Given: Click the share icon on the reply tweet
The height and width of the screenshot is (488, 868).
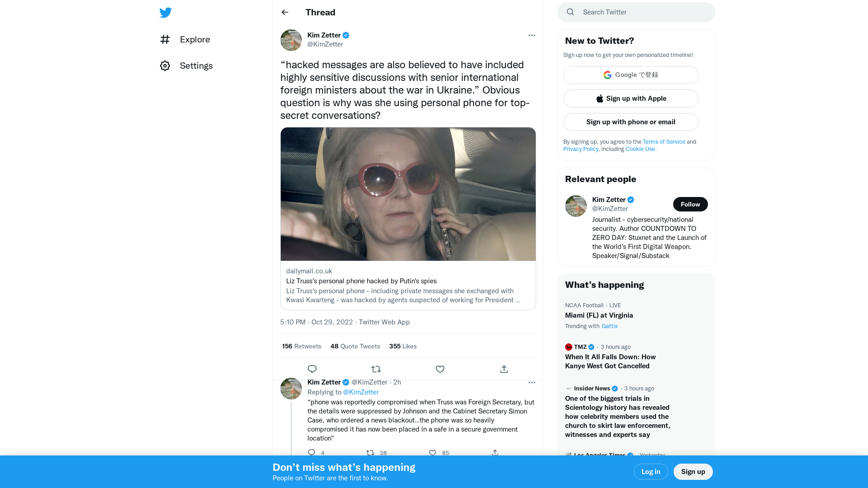Looking at the screenshot, I should click(495, 453).
